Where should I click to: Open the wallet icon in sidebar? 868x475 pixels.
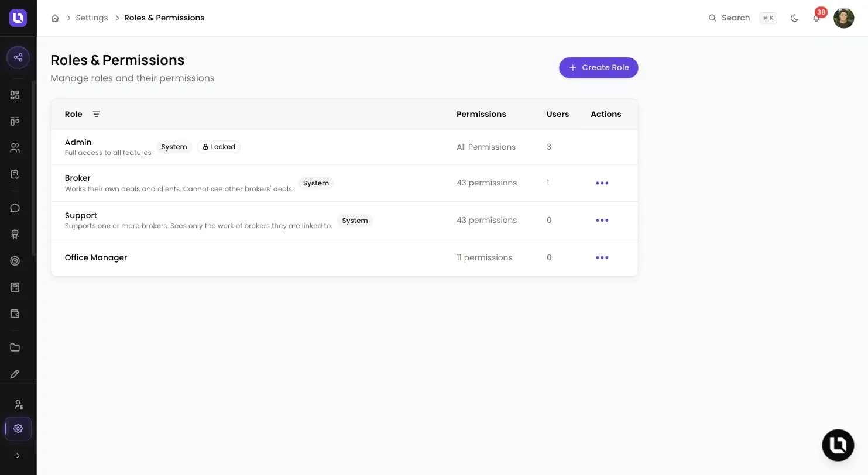pos(15,314)
